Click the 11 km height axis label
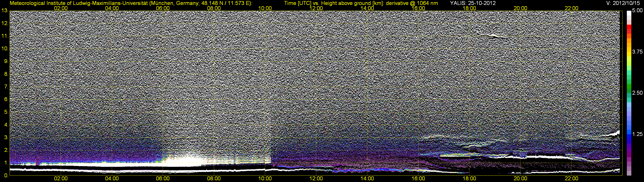This screenshot has height=182, width=644. point(5,36)
